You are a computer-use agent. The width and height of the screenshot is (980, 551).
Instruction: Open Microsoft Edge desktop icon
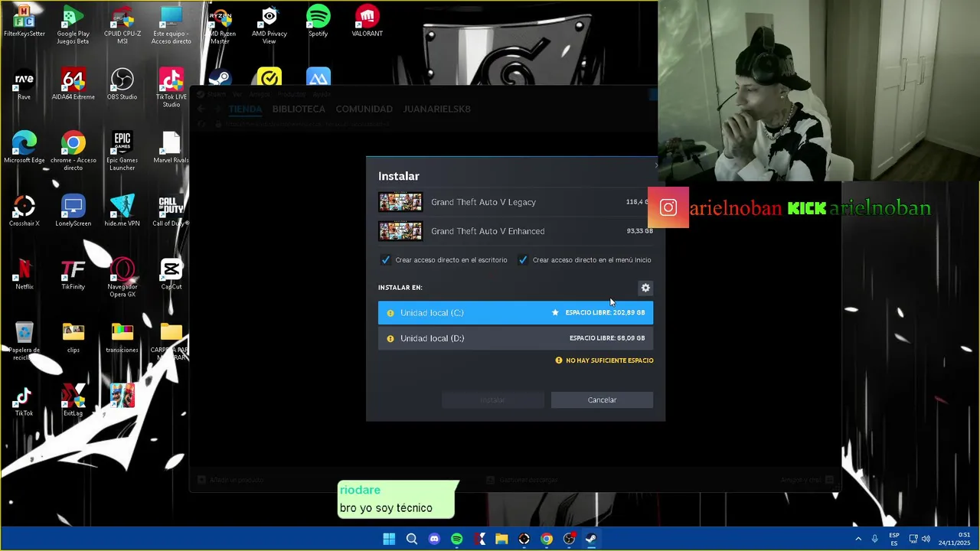tap(24, 148)
